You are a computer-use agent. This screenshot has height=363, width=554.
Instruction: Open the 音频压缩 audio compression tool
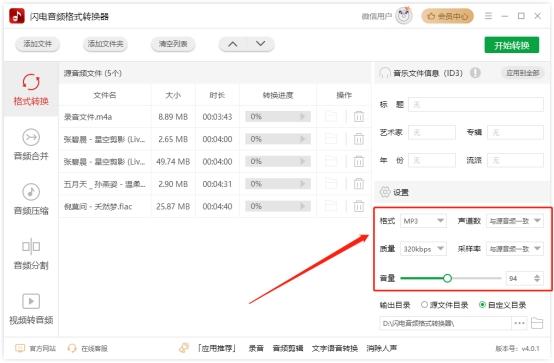click(31, 199)
